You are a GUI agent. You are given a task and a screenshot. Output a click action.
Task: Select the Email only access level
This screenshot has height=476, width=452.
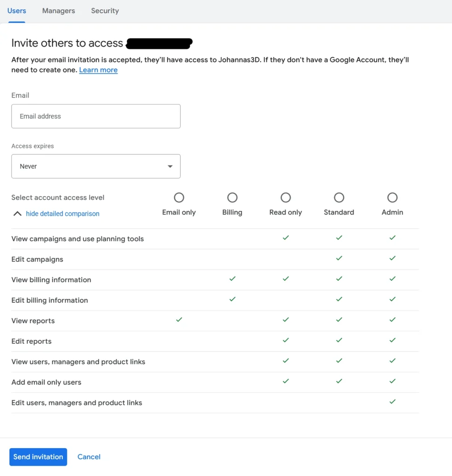point(179,198)
